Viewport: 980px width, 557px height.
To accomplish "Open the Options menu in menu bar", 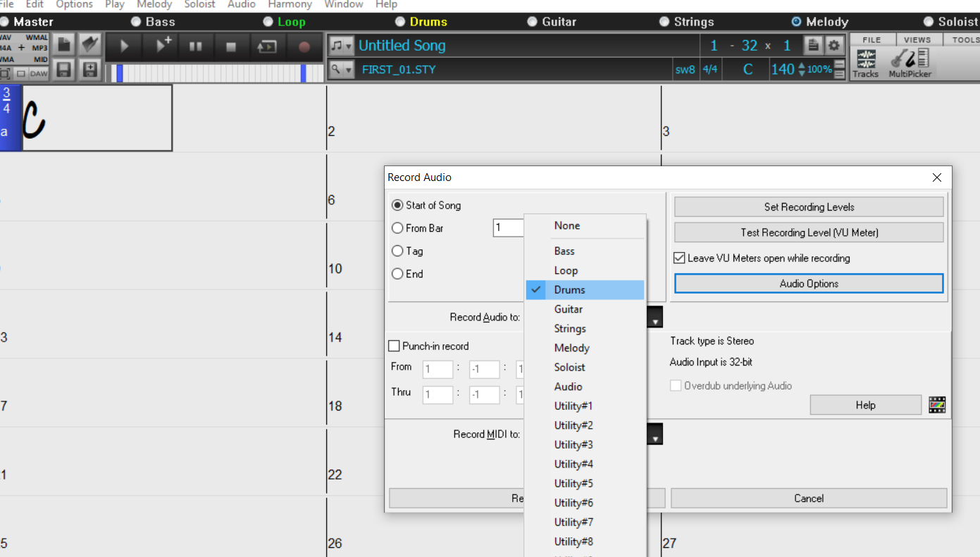I will coord(74,4).
